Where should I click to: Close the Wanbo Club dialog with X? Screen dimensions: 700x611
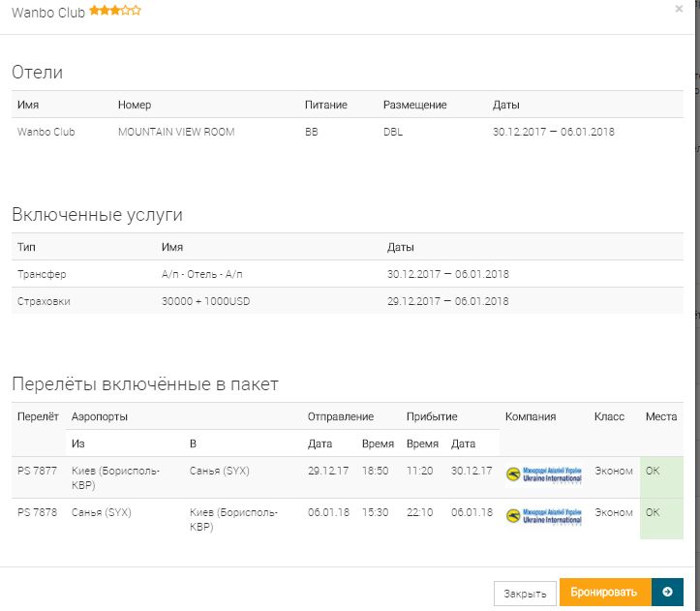pos(679,9)
